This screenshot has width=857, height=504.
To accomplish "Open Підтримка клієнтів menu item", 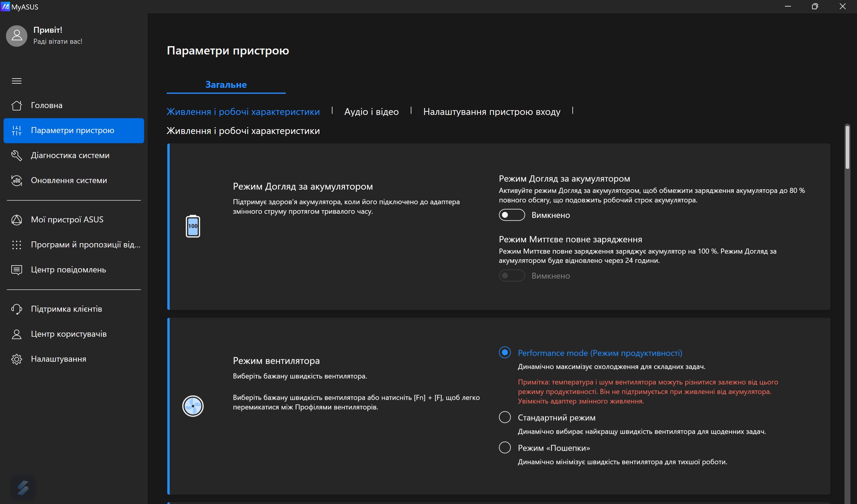I will 74,309.
